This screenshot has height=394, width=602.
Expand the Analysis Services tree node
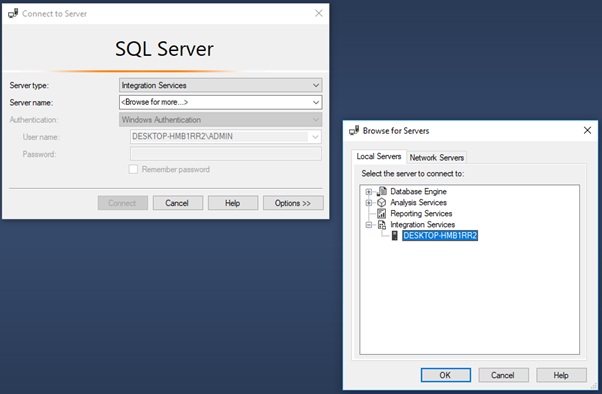click(x=369, y=202)
